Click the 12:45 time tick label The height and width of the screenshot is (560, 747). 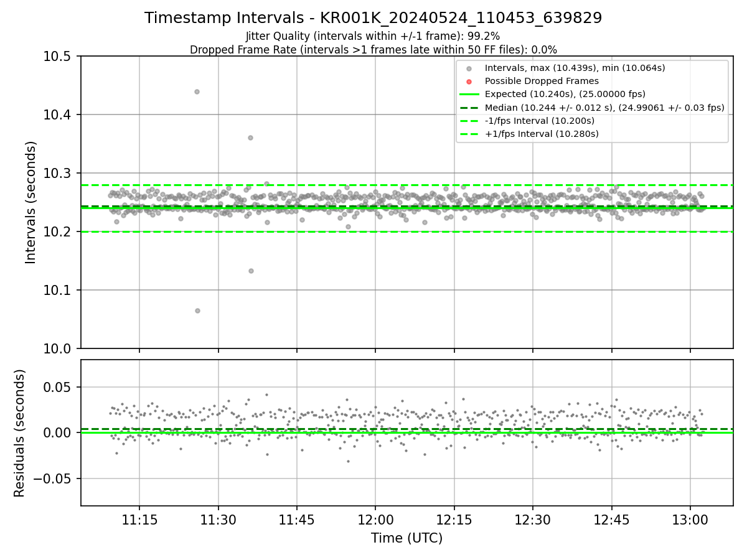coord(612,520)
